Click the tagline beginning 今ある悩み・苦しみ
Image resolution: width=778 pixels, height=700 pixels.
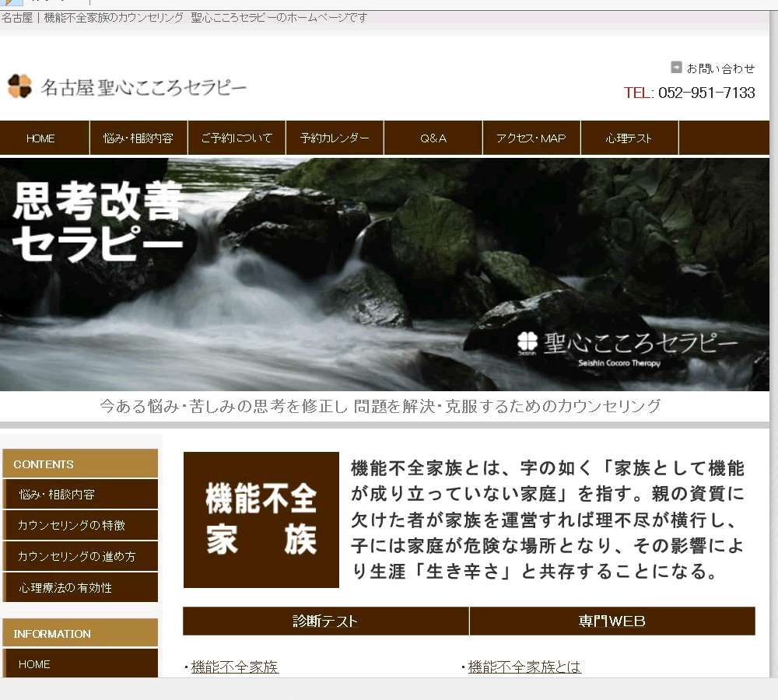pyautogui.click(x=380, y=406)
